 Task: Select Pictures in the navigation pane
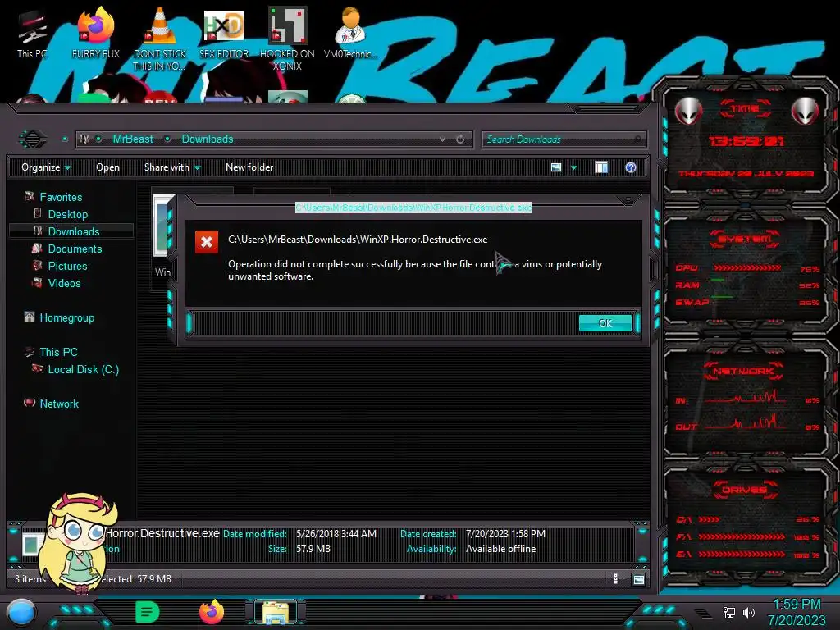pyautogui.click(x=67, y=266)
